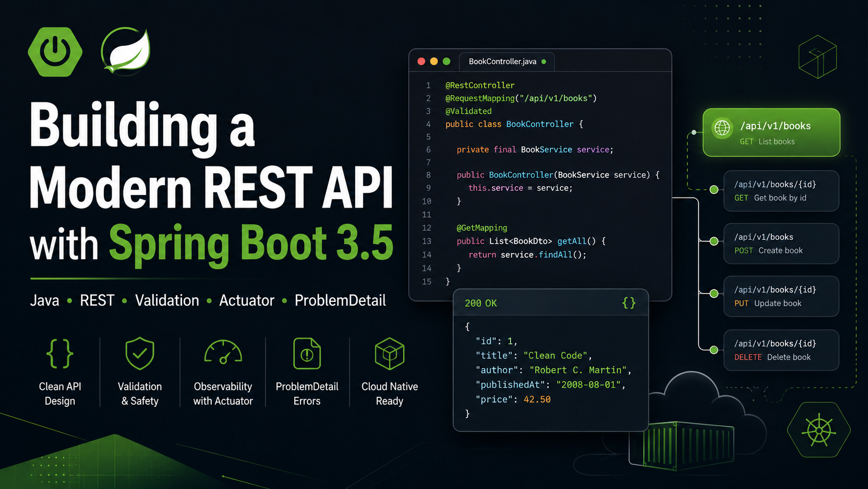Viewport: 868px width, 489px height.
Task: Click the Clean API Design braces icon
Action: point(60,353)
